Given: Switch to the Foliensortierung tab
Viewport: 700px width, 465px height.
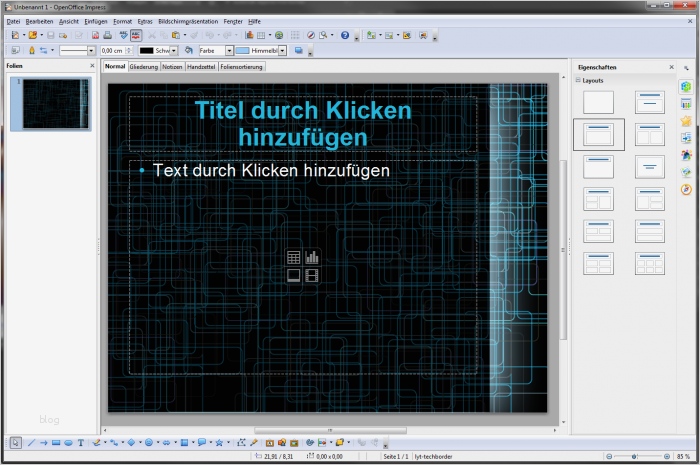Looking at the screenshot, I should coord(242,67).
